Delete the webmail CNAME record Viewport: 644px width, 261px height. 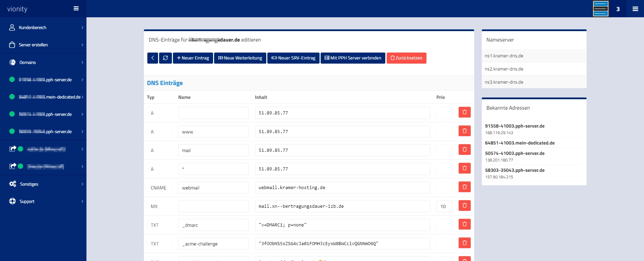464,187
